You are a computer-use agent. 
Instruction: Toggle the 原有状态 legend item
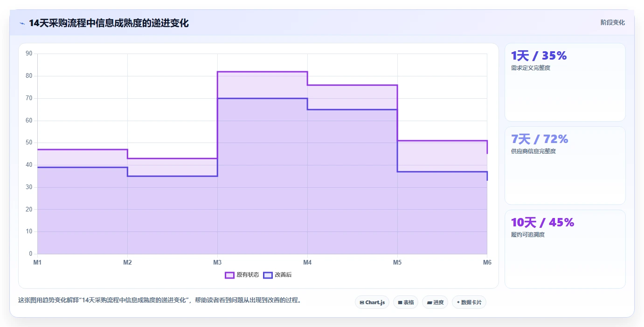click(x=242, y=275)
